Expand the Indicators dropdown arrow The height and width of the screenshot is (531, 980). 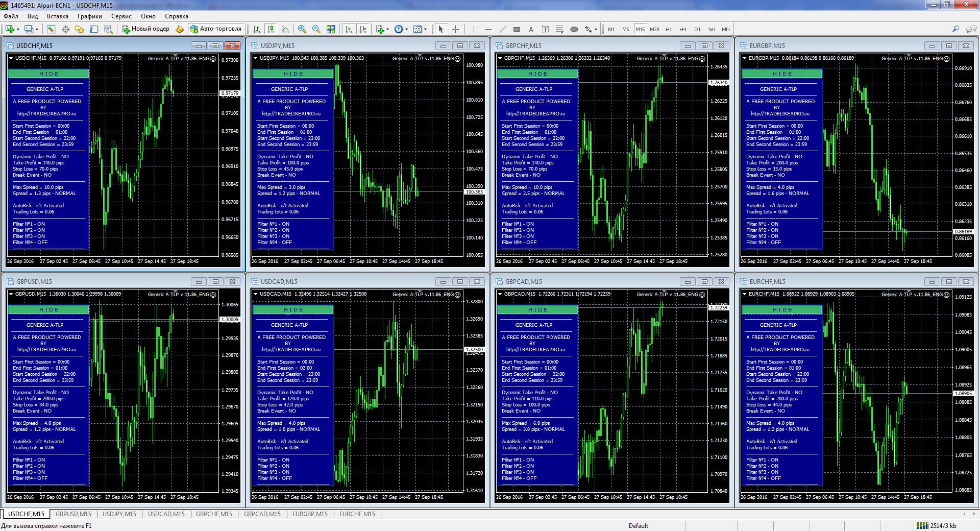(388, 29)
